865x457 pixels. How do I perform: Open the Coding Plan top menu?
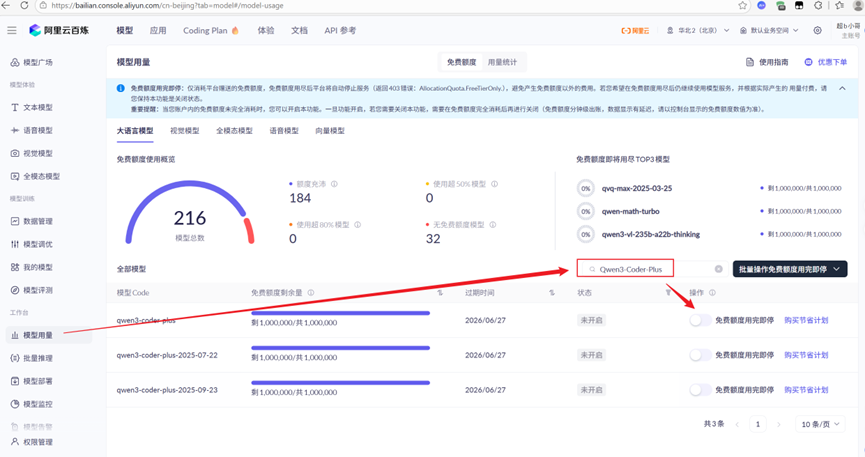tap(211, 30)
